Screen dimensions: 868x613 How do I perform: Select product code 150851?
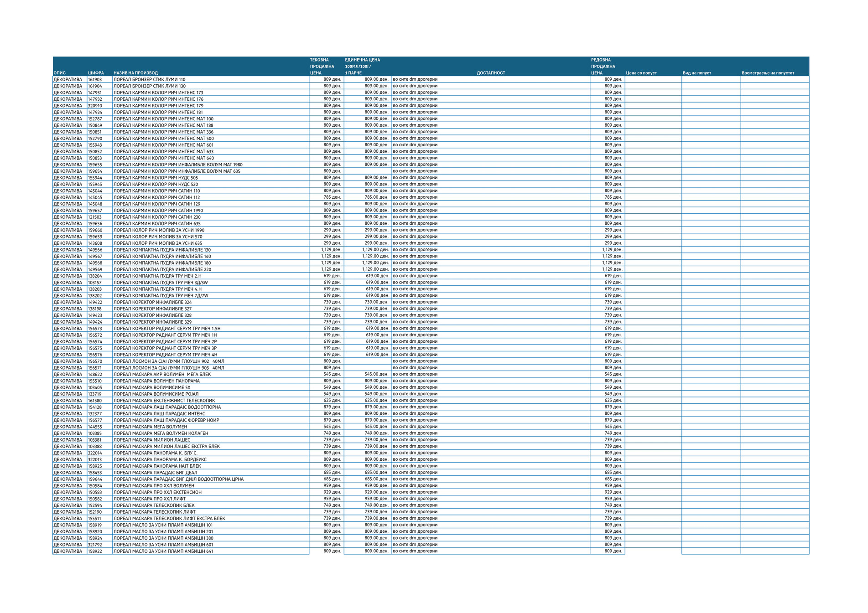95,132
